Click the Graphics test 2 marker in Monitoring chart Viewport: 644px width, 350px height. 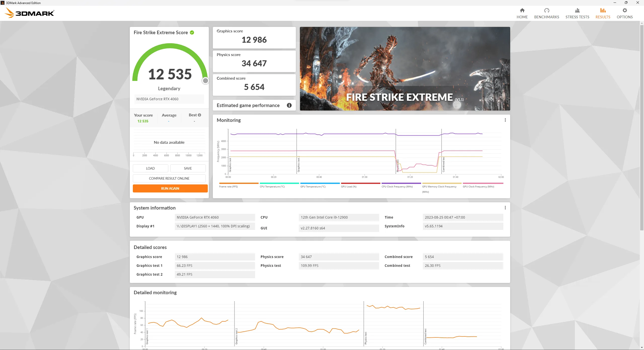point(299,164)
